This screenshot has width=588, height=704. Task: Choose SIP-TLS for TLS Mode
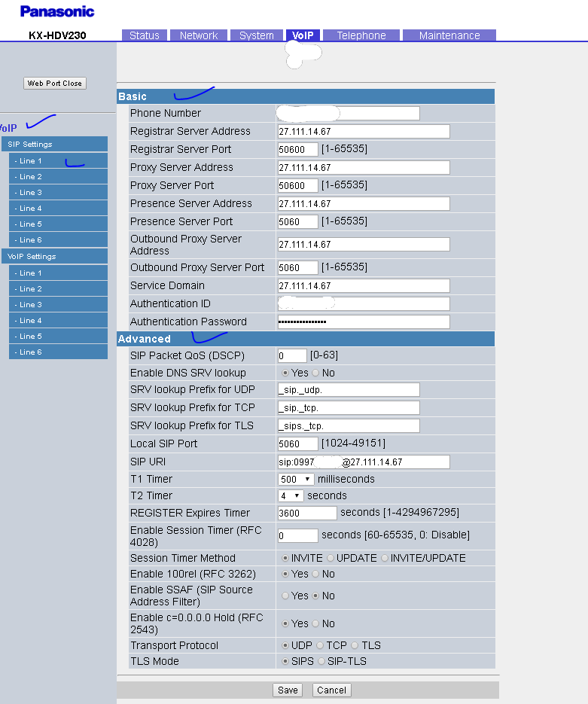[321, 661]
